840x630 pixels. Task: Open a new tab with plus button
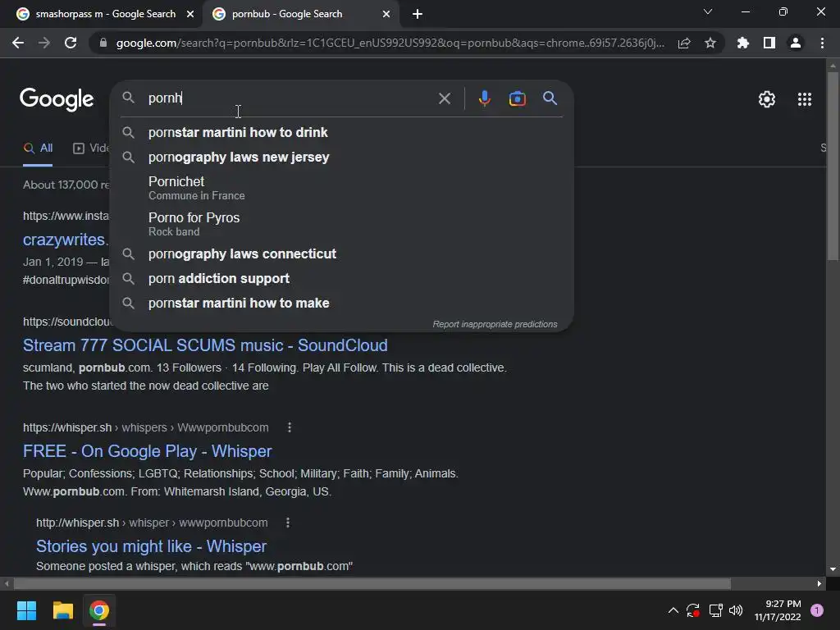point(418,14)
